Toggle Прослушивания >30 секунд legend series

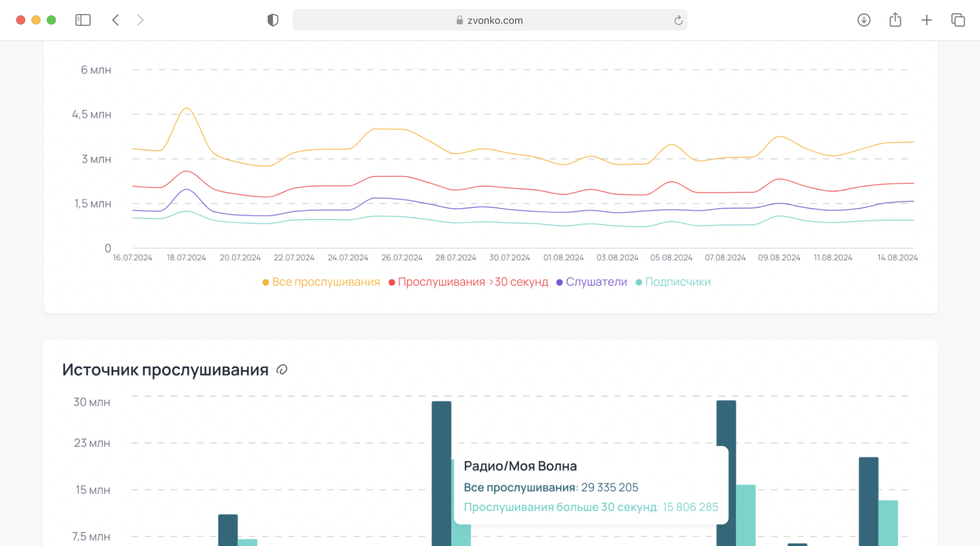pos(473,282)
